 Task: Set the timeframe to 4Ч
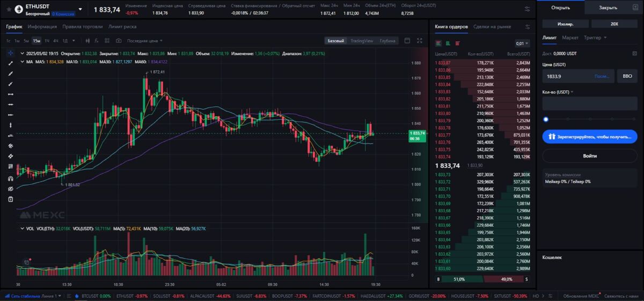point(56,40)
